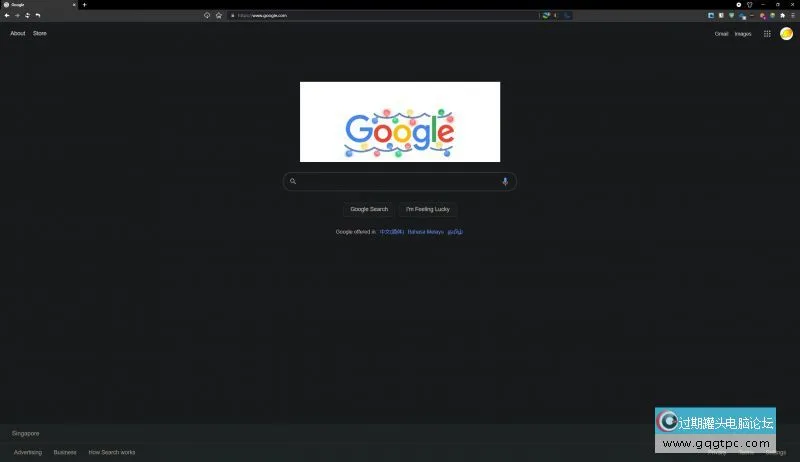Open the About link
800x462 pixels.
click(18, 33)
